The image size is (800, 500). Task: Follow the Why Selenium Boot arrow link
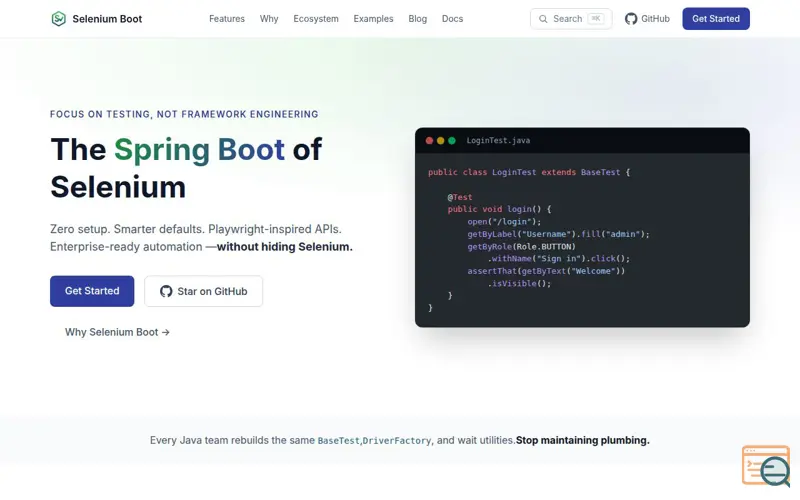coord(117,332)
